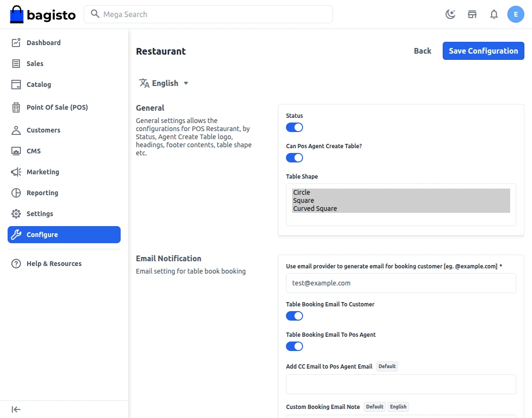Click the CMS monitor icon
Image resolution: width=532 pixels, height=418 pixels.
coord(16,151)
